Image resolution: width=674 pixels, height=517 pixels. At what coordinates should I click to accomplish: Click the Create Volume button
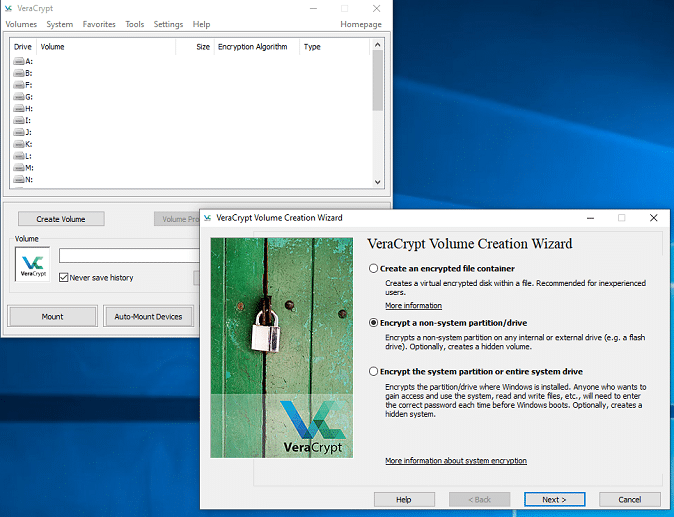[61, 219]
